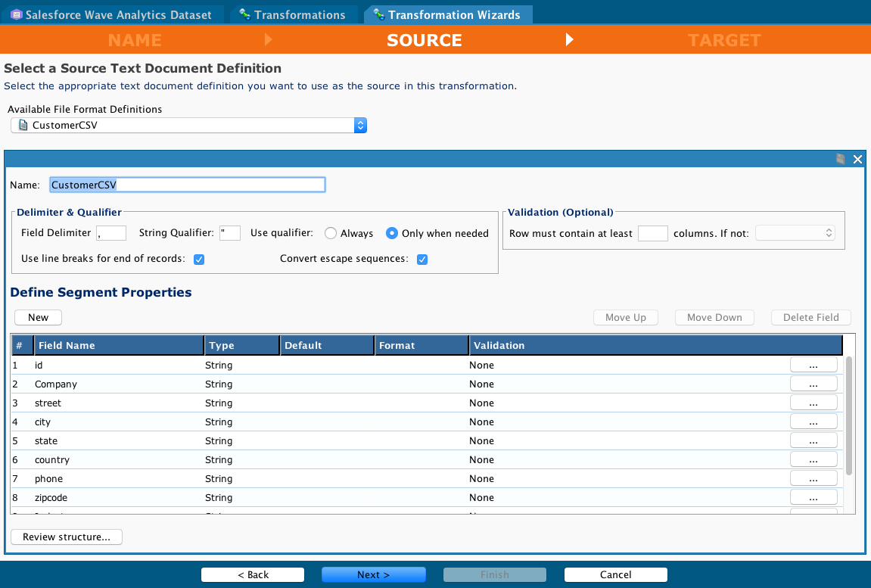Click the Salesforce Wave Analytics Dataset tab icon
Viewport: 871px width, 588px height.
click(15, 15)
